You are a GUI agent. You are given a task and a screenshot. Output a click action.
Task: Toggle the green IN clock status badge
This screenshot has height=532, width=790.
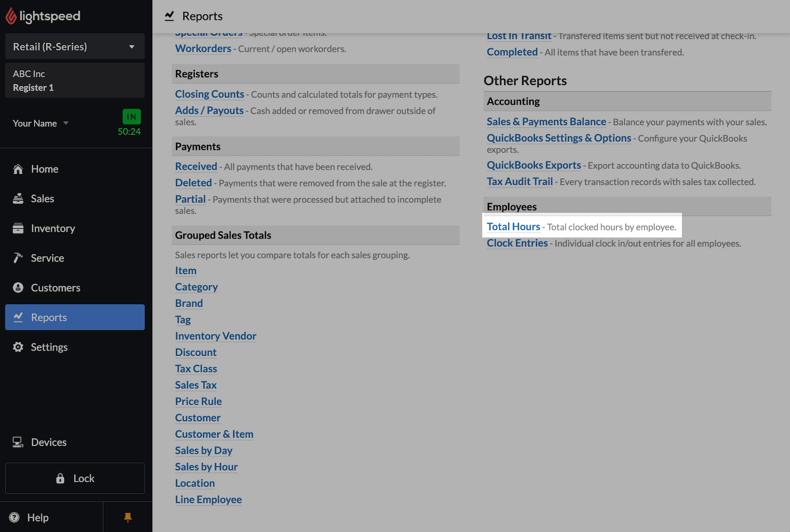[x=131, y=117]
